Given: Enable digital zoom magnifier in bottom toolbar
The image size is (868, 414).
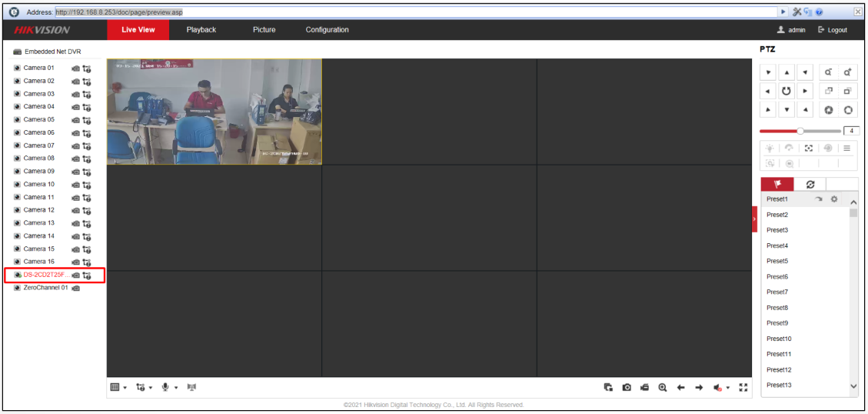Looking at the screenshot, I should click(x=662, y=387).
